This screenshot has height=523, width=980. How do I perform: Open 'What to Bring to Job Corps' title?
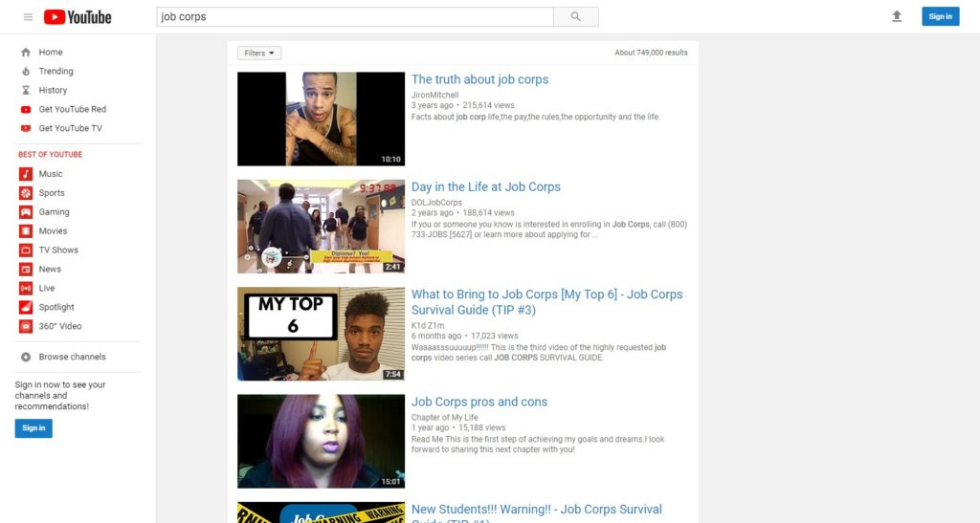tap(546, 302)
